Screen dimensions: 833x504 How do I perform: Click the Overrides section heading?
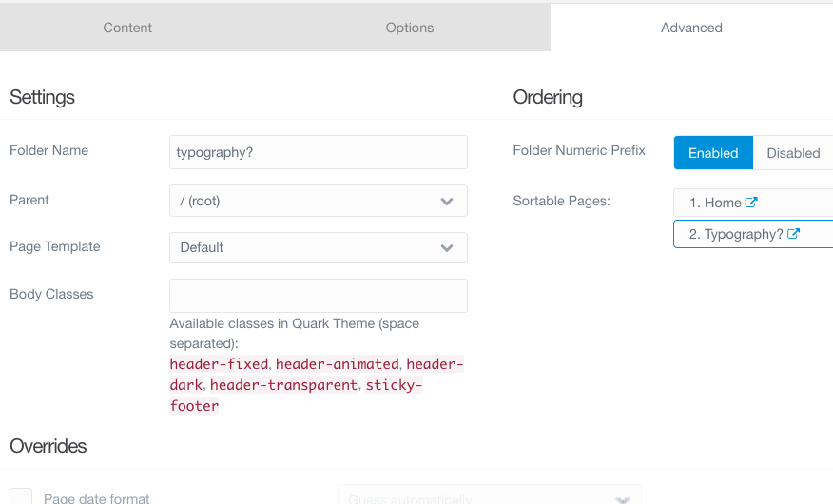pyautogui.click(x=48, y=446)
